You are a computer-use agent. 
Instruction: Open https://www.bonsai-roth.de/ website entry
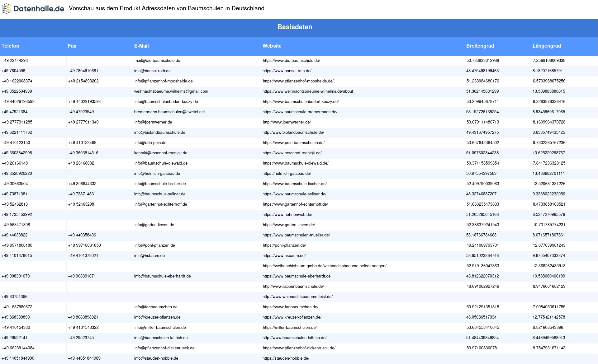tap(287, 71)
